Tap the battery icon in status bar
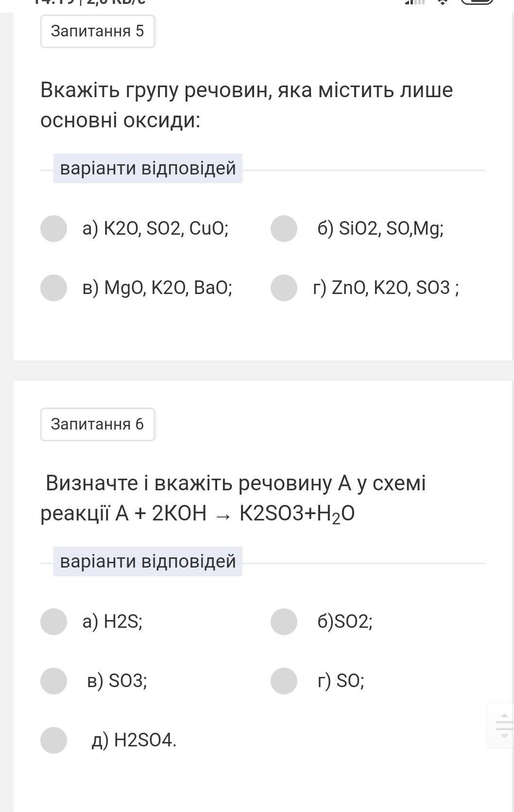 (476, 1)
